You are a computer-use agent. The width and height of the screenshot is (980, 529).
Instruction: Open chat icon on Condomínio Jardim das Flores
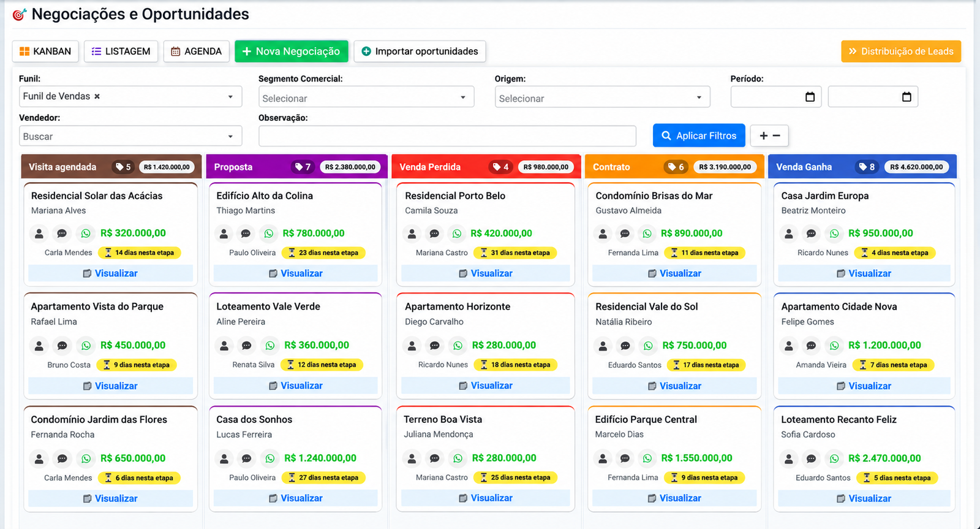coord(62,459)
